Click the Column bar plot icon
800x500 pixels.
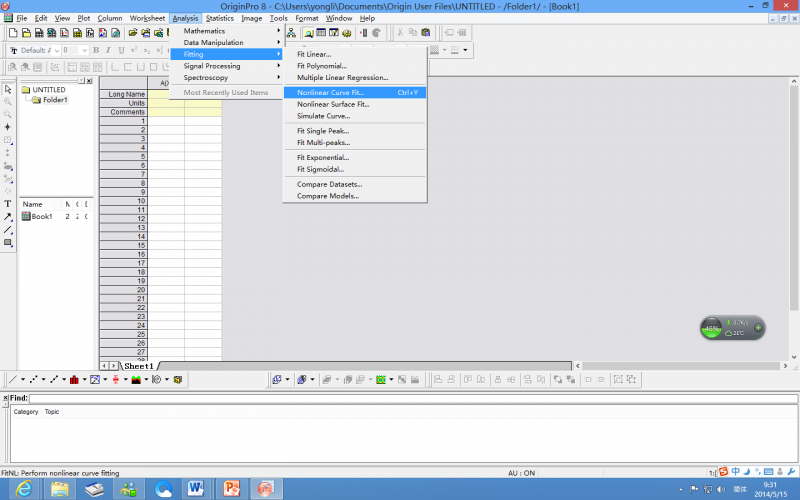[74, 380]
